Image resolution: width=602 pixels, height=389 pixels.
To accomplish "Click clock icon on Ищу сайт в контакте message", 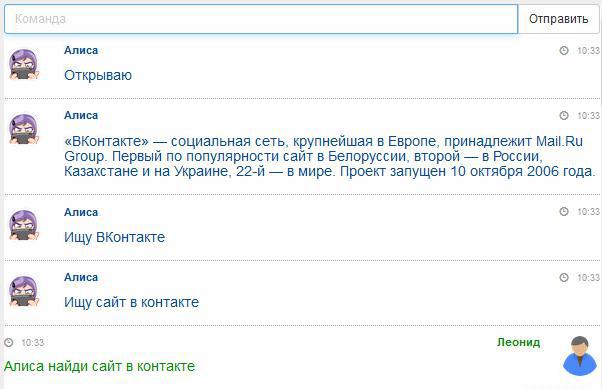I will pyautogui.click(x=564, y=277).
